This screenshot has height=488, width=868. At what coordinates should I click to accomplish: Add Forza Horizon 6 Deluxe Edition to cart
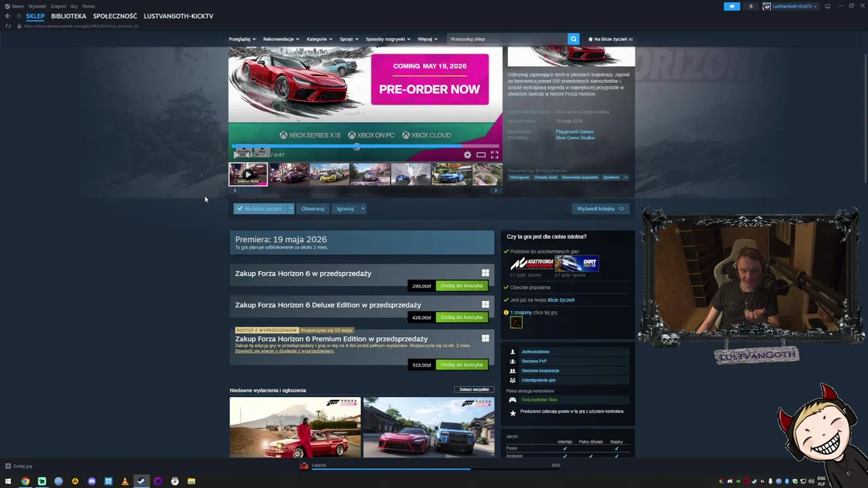coord(461,317)
